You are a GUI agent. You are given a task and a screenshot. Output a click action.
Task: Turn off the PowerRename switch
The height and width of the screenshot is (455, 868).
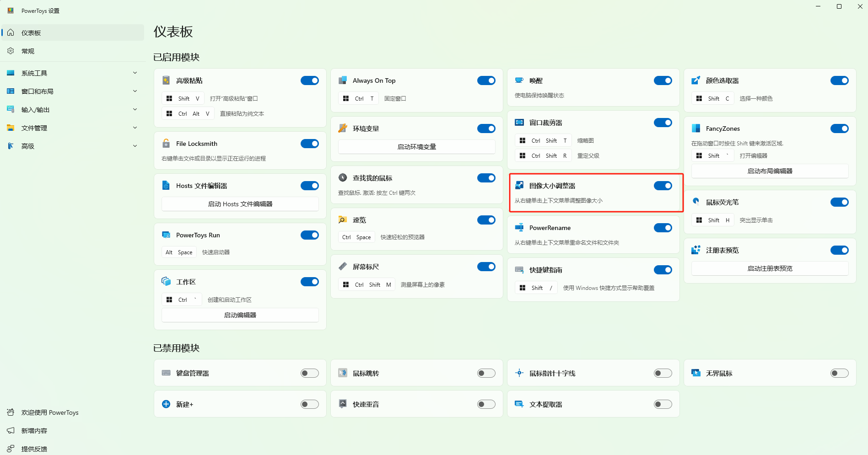[663, 228]
